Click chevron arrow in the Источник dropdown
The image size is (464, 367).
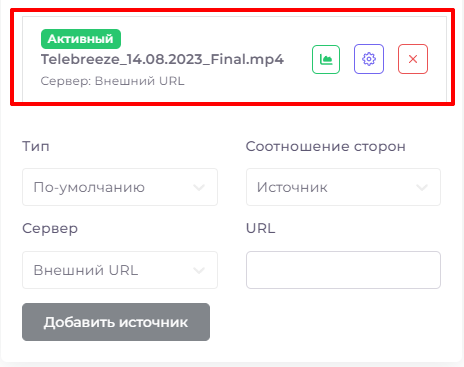422,188
